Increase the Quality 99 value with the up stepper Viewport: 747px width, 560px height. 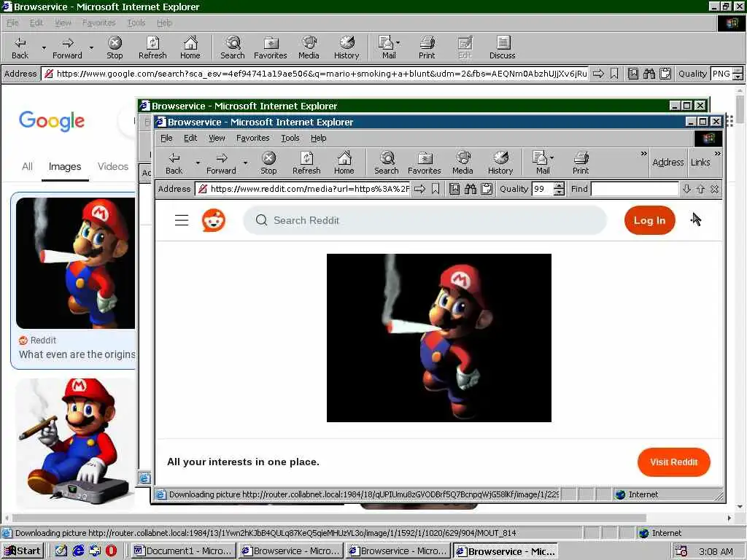560,186
